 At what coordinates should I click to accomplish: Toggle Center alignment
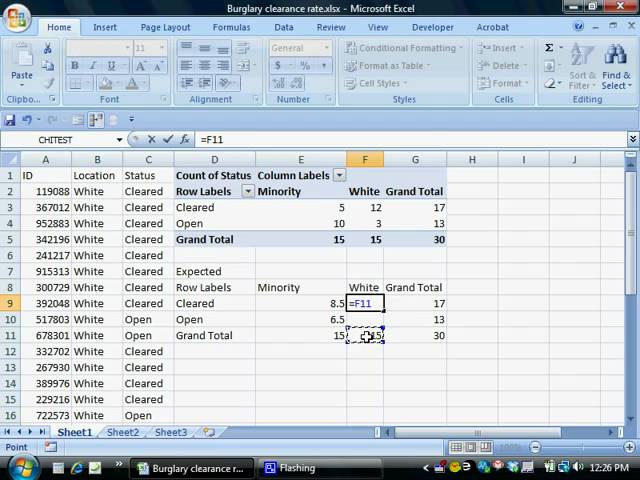pos(204,66)
